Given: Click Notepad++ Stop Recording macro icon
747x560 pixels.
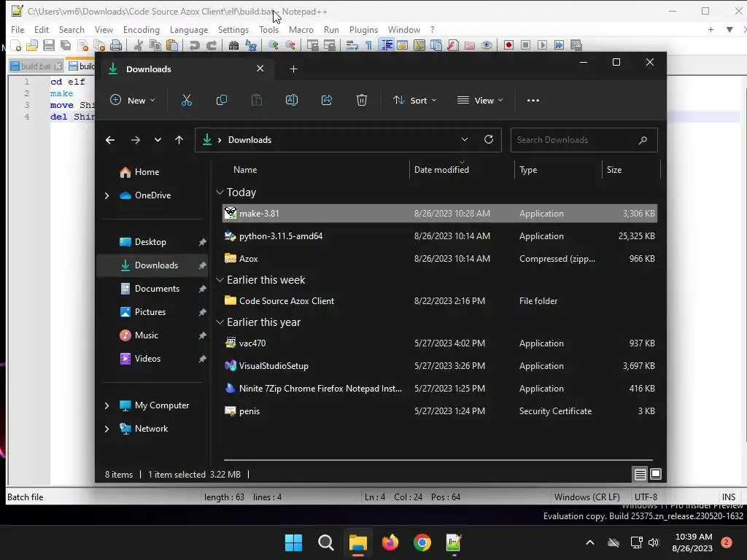Looking at the screenshot, I should [525, 45].
